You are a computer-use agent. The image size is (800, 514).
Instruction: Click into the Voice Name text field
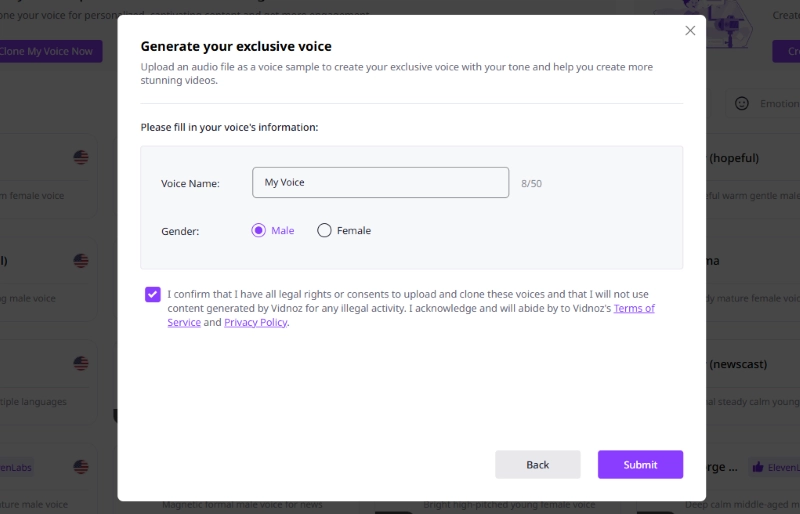coord(380,183)
